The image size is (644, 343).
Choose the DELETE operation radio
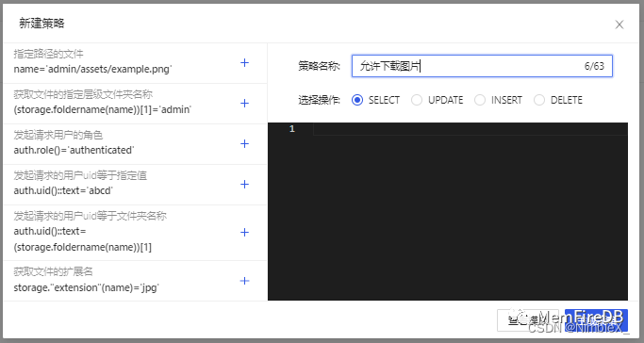click(x=539, y=100)
